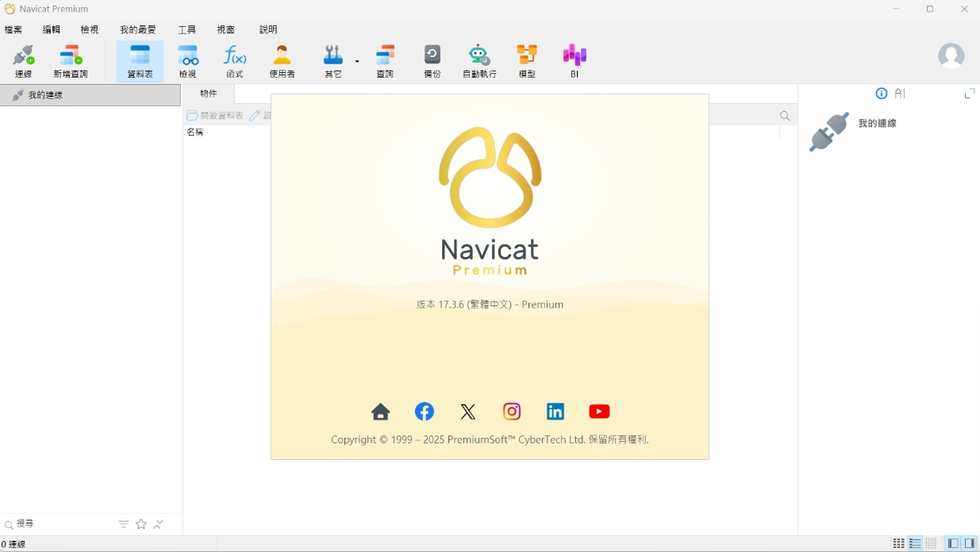
Task: Click the filter icon beside the sidebar search
Action: (124, 524)
